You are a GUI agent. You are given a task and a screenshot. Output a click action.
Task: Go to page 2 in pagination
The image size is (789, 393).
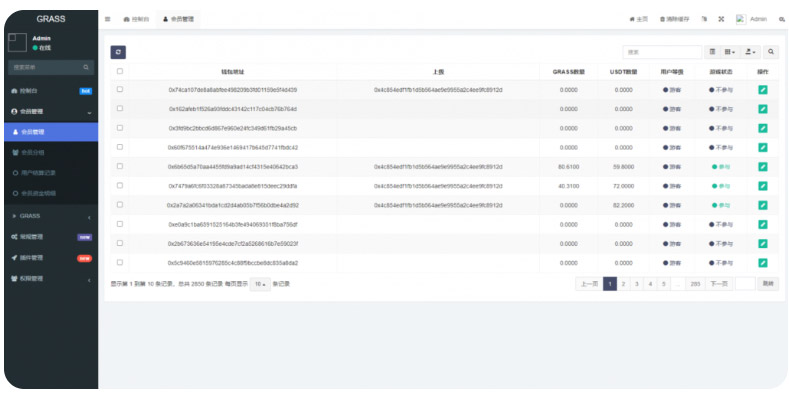point(623,284)
